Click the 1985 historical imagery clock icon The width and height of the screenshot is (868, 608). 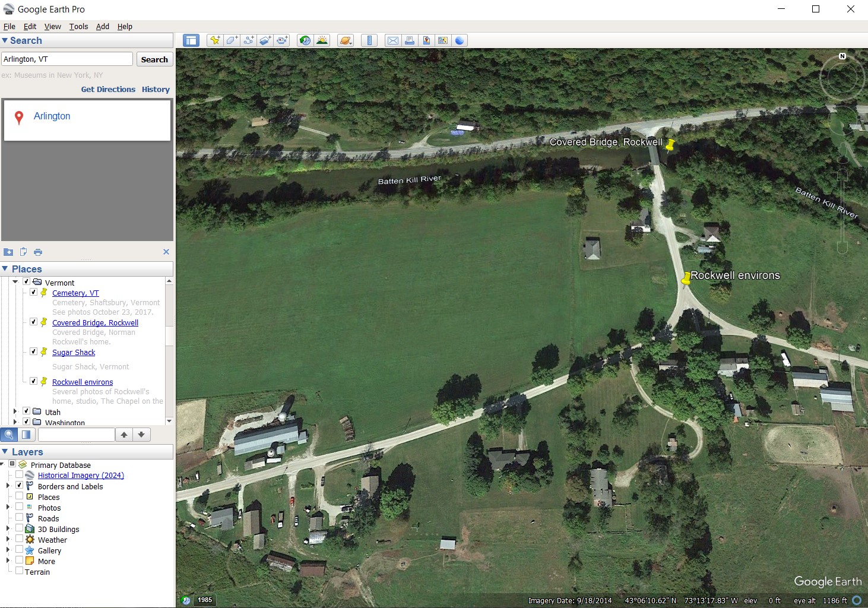coord(186,600)
